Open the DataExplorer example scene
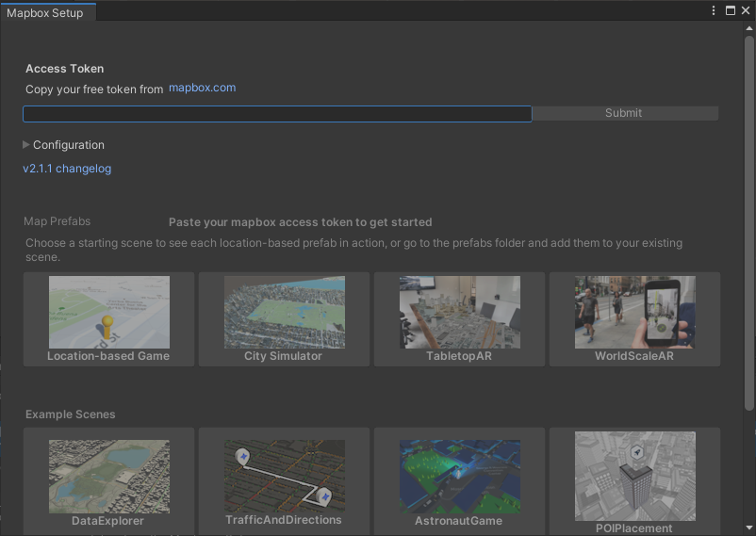The height and width of the screenshot is (536, 756). point(109,481)
